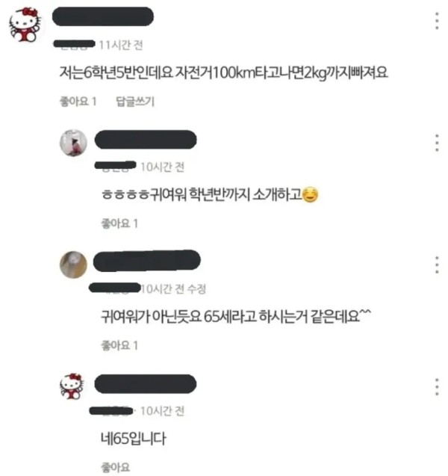448x476 pixels.
Task: Click the redacted username on the 네65입니다 reply
Action: pos(146,384)
